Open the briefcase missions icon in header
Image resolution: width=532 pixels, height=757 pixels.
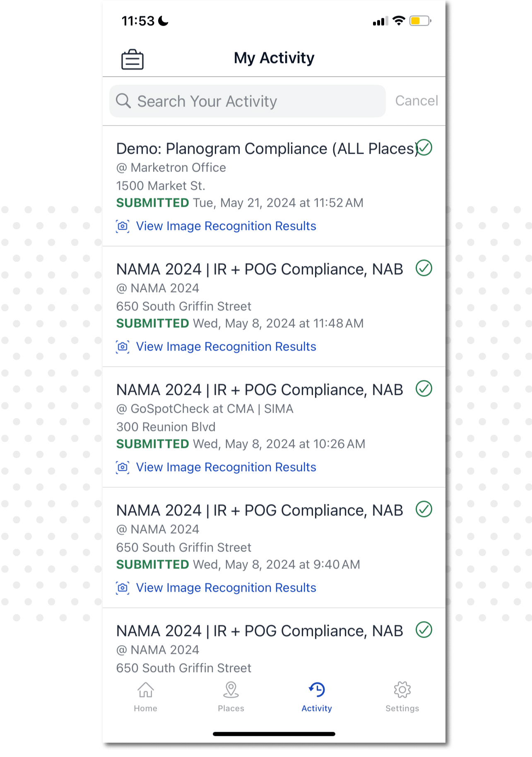(x=132, y=59)
